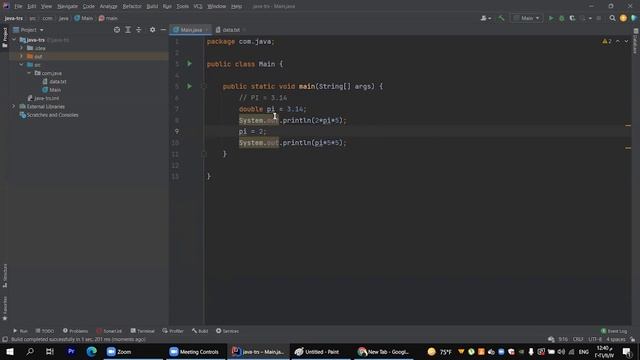Switch to the data.txt editor tab
Image resolution: width=640 pixels, height=360 pixels.
click(230, 30)
